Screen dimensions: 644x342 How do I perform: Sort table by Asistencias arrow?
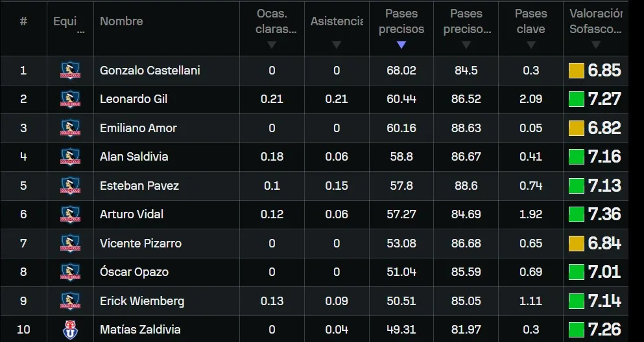tap(336, 45)
